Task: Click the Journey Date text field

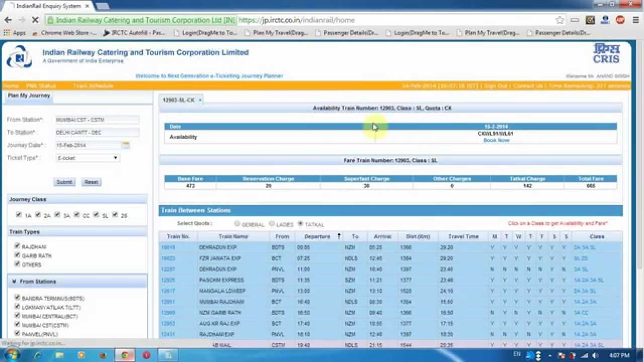Action: pyautogui.click(x=88, y=145)
